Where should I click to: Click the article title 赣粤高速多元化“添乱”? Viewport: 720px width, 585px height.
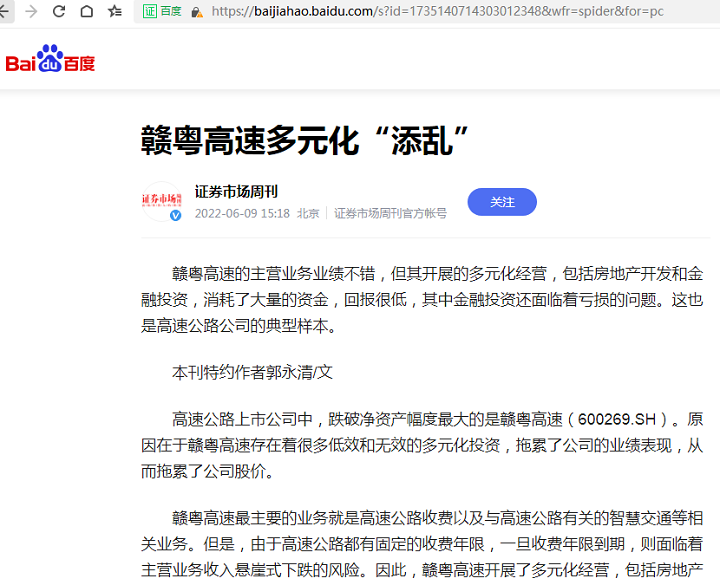tap(306, 140)
